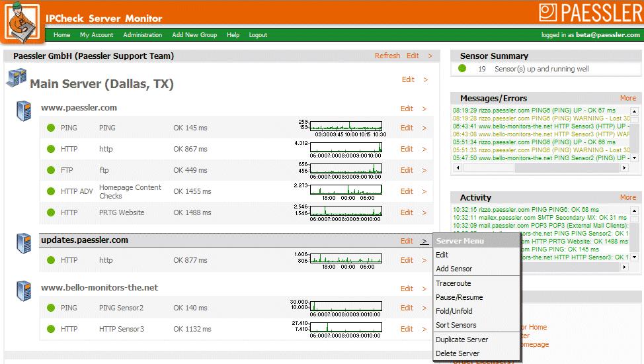Click green status dot of PING Sensor2
The height and width of the screenshot is (364, 644).
pos(51,308)
